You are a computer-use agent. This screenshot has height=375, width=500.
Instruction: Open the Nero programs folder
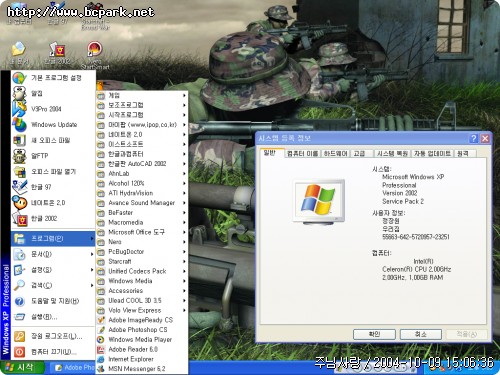coord(142,242)
